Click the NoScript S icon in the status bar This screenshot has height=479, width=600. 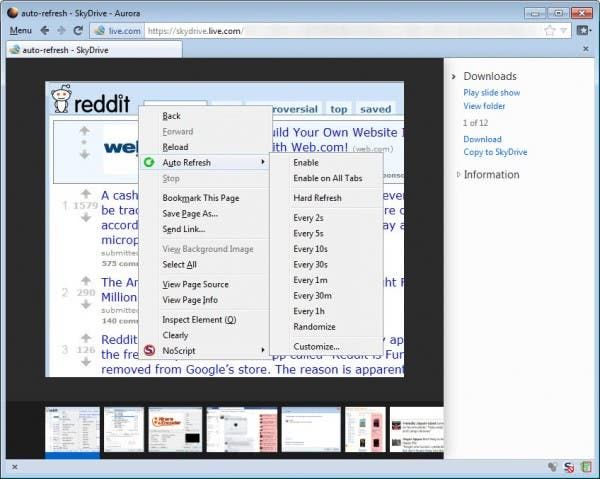569,467
